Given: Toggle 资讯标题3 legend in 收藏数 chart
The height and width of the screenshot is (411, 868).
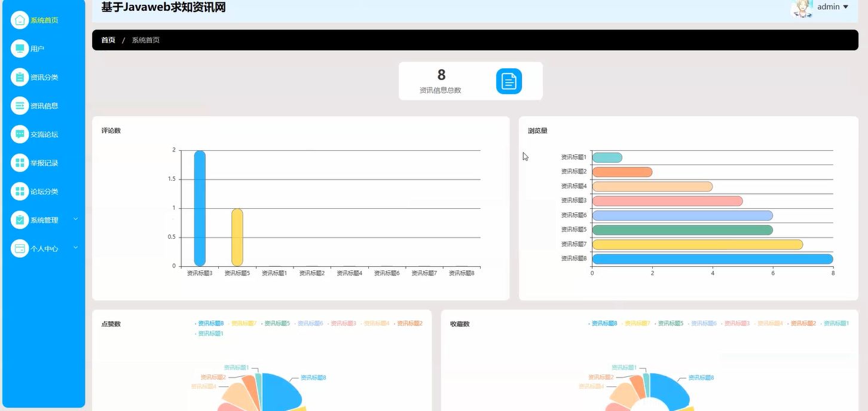Looking at the screenshot, I should (735, 324).
